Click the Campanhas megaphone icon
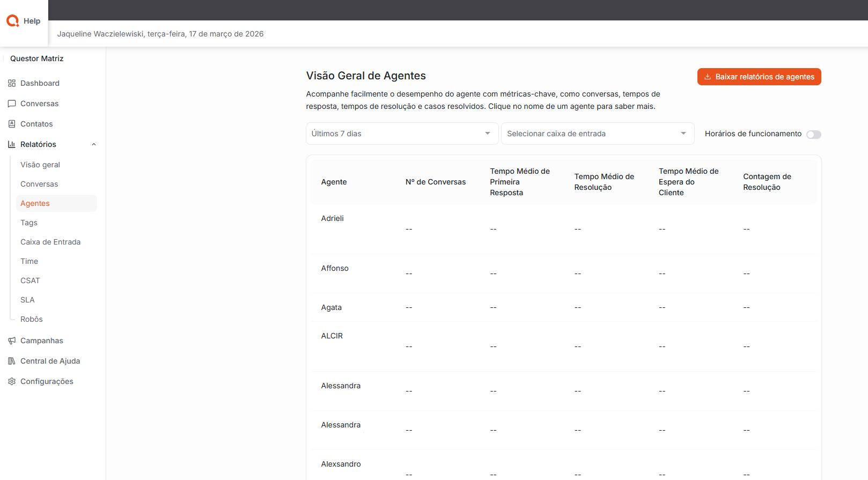 12,341
